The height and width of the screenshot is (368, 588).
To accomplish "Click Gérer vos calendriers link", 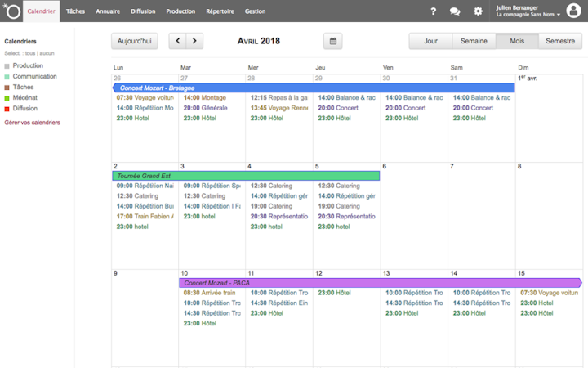I will point(32,123).
